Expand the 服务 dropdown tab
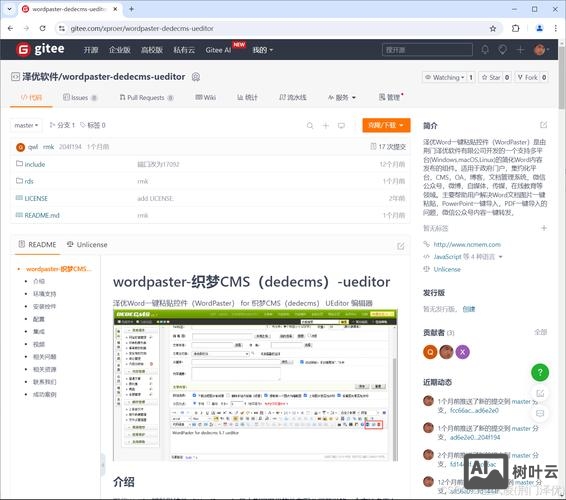This screenshot has height=500, width=566. (342, 97)
